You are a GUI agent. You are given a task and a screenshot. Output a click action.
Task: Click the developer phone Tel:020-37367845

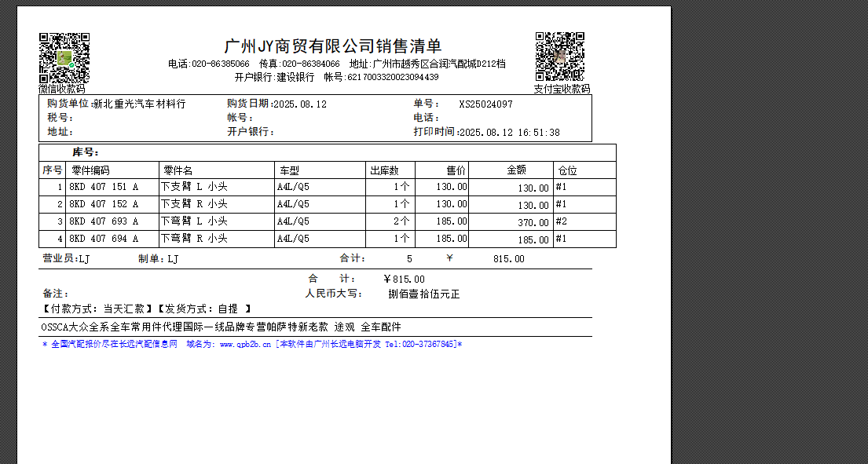419,345
